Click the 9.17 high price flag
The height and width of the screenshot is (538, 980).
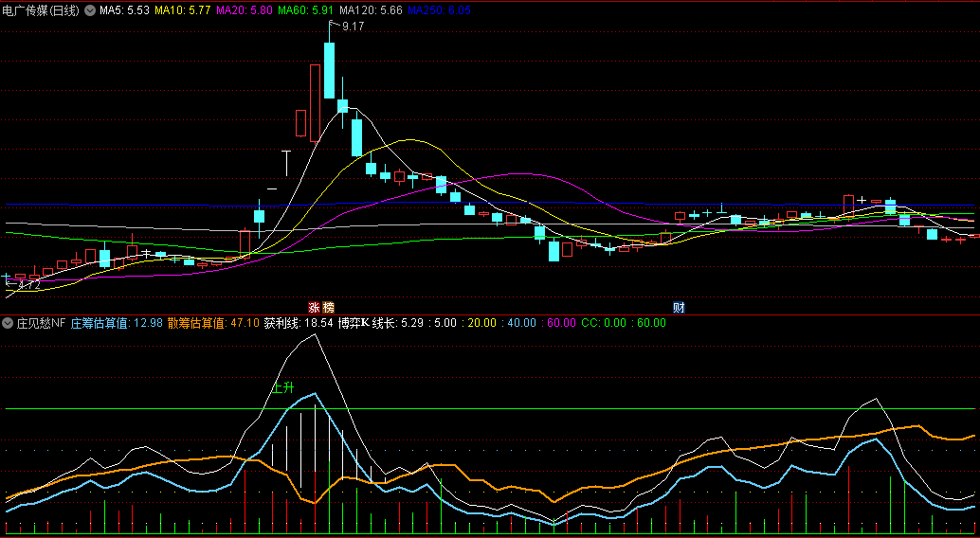[353, 26]
